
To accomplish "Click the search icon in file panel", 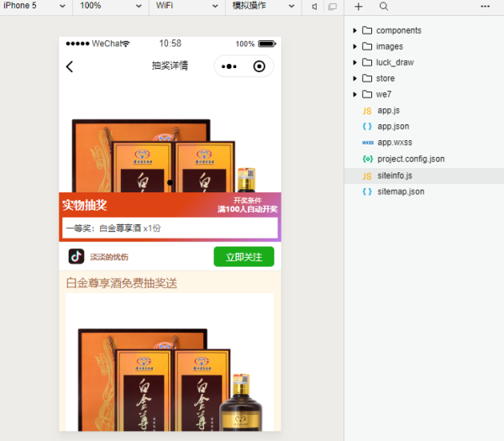I will pos(384,7).
